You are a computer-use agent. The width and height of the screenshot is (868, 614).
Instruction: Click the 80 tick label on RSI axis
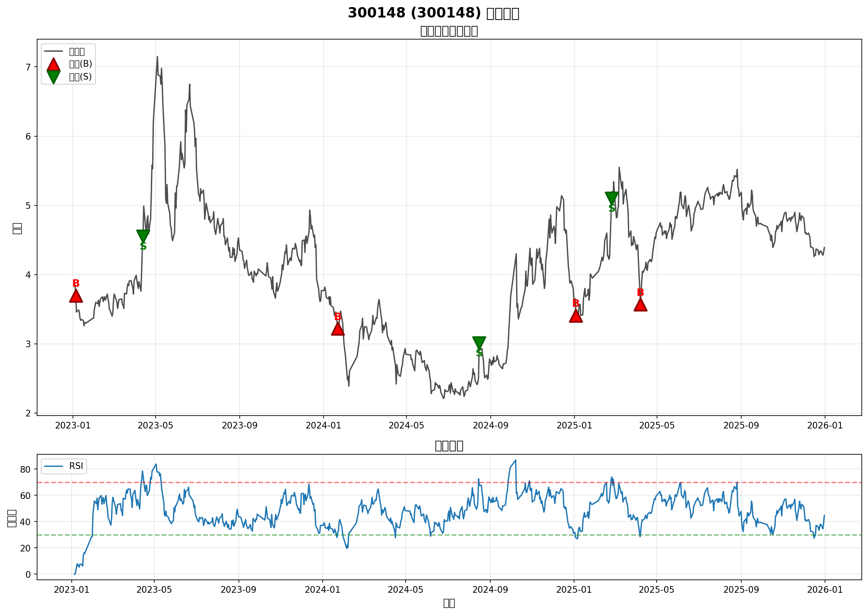[26, 469]
